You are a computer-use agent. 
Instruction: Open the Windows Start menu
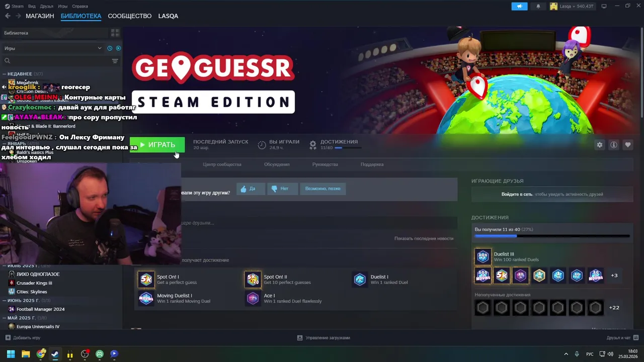click(x=11, y=354)
